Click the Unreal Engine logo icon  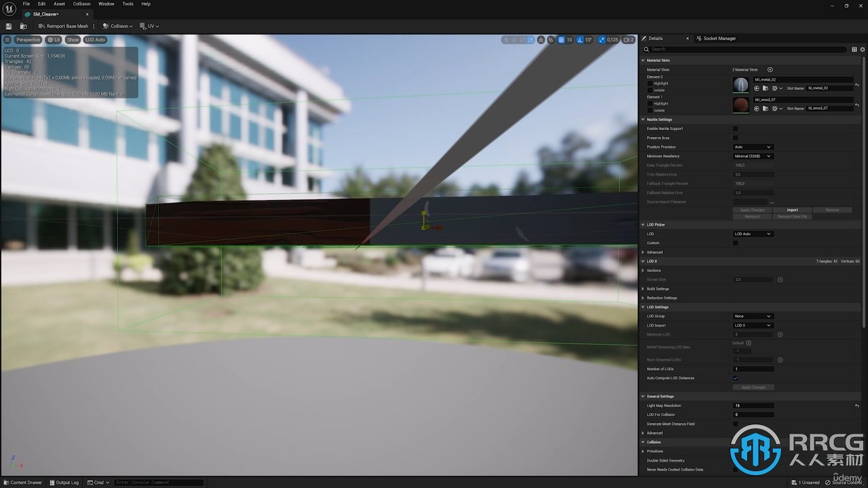pyautogui.click(x=9, y=8)
